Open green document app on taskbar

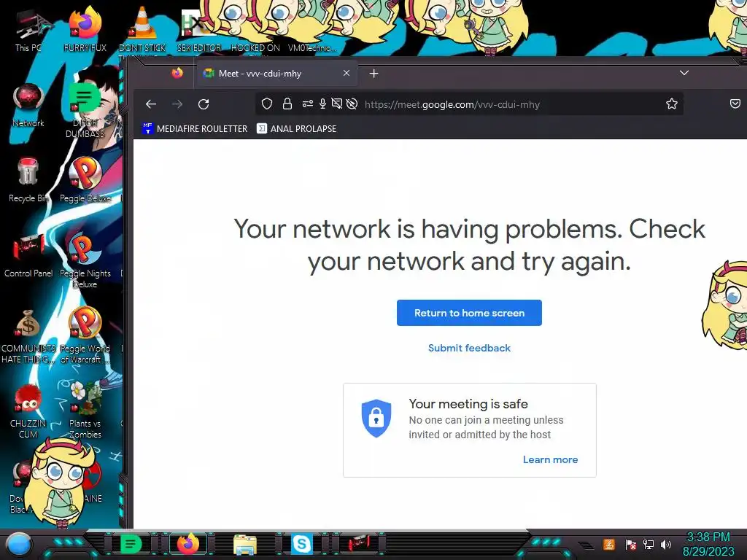(x=131, y=544)
